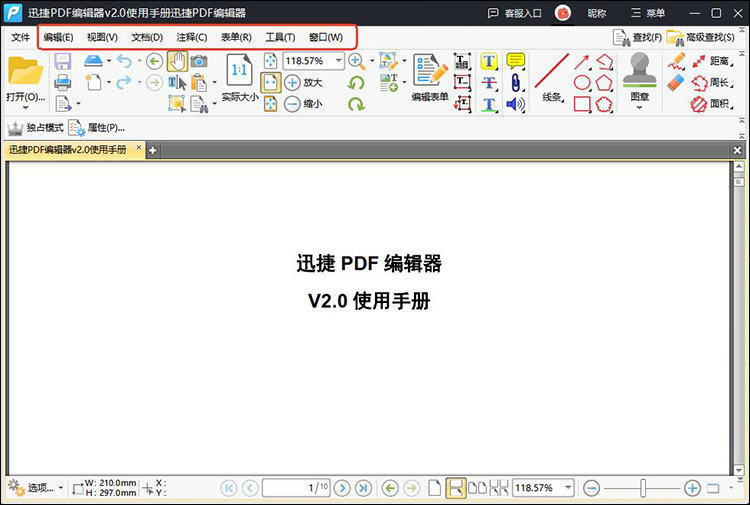Open the status bar zoom percentage dropdown
Screen dimensions: 750x505
[x=568, y=488]
